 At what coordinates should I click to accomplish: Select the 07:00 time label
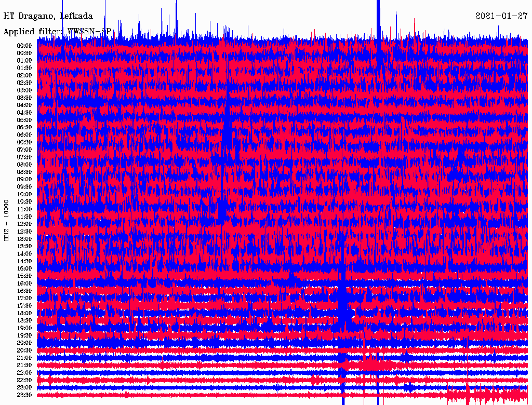pos(24,150)
